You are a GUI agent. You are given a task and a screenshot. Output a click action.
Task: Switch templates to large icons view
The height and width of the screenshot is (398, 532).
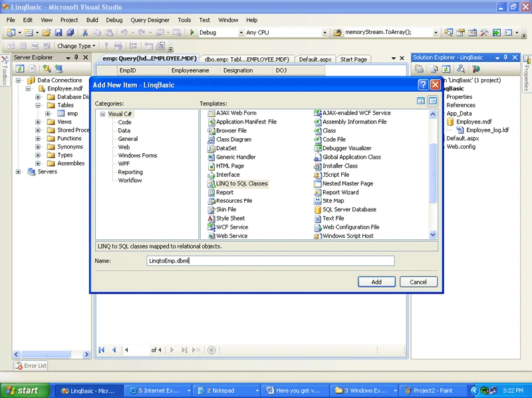click(x=421, y=101)
